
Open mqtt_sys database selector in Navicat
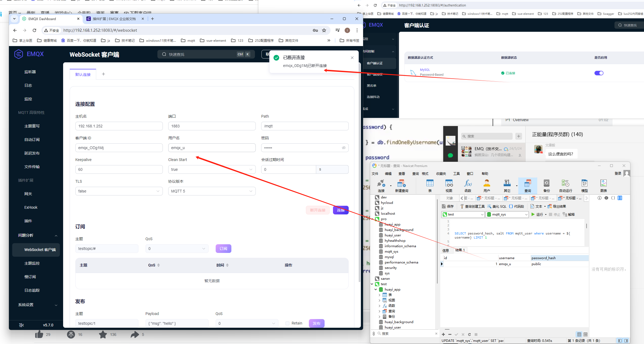507,214
